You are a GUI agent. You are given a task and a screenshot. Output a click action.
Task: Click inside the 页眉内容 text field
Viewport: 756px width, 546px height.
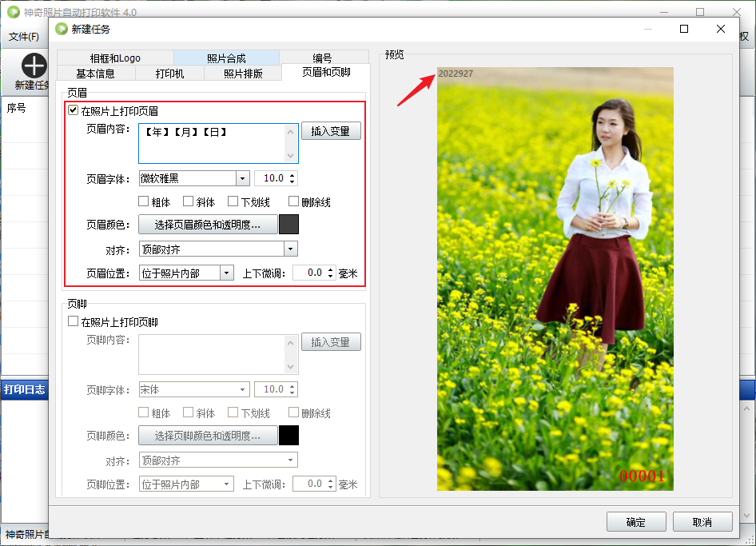tap(218, 144)
